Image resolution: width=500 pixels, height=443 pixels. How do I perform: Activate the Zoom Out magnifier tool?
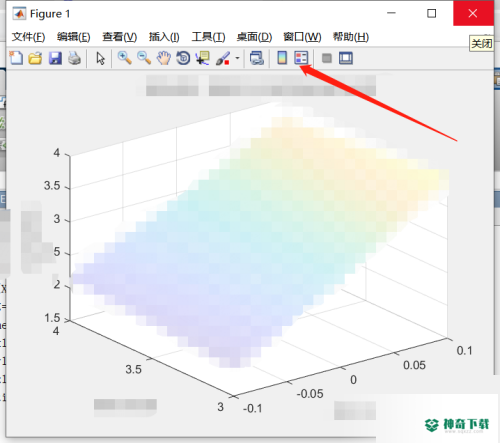pos(144,58)
